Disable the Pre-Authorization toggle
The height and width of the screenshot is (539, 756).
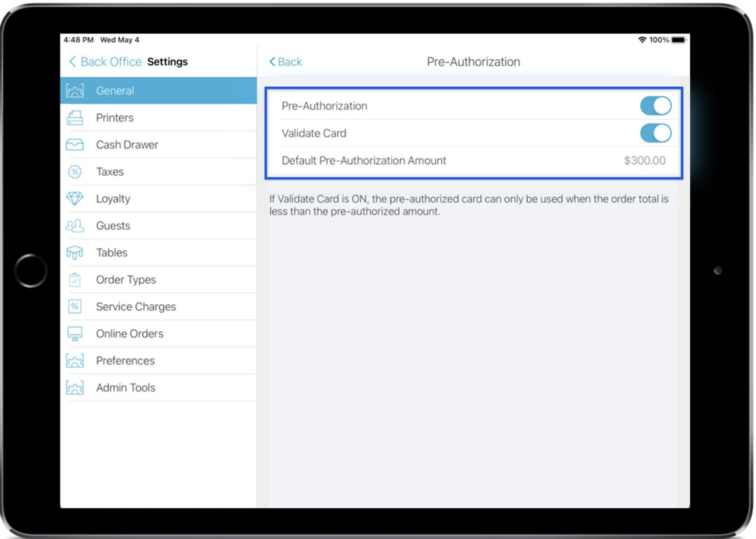pyautogui.click(x=655, y=106)
